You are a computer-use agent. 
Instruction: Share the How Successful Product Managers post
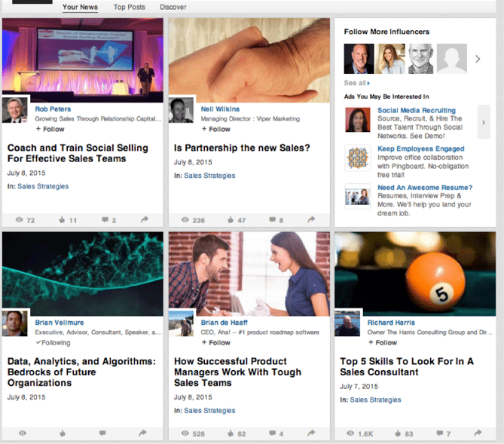(x=311, y=433)
